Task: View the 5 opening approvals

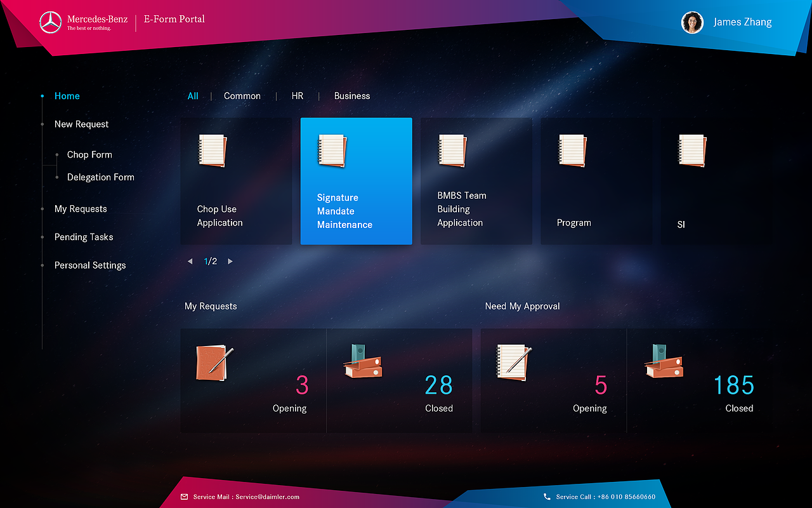Action: (x=553, y=380)
